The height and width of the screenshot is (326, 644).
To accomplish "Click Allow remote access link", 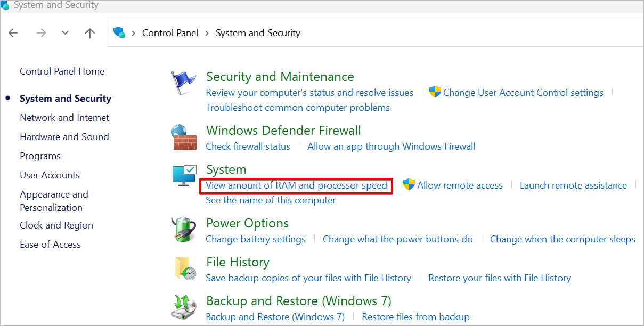I will tap(460, 185).
